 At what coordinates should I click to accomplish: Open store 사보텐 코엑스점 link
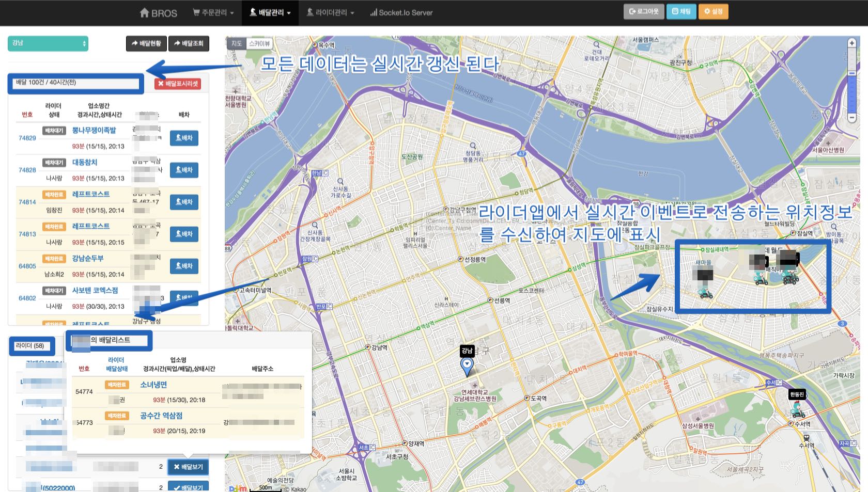pyautogui.click(x=95, y=290)
